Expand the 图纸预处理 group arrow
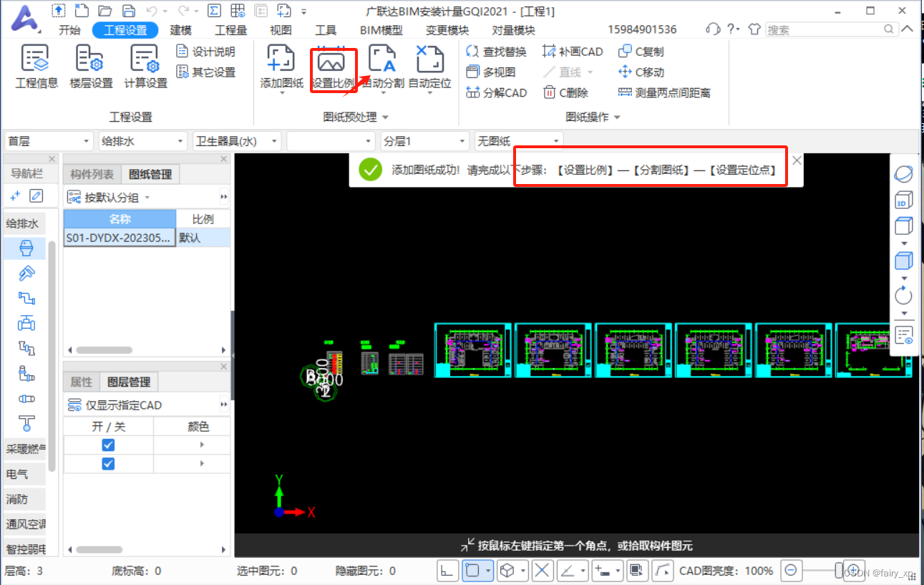 385,117
